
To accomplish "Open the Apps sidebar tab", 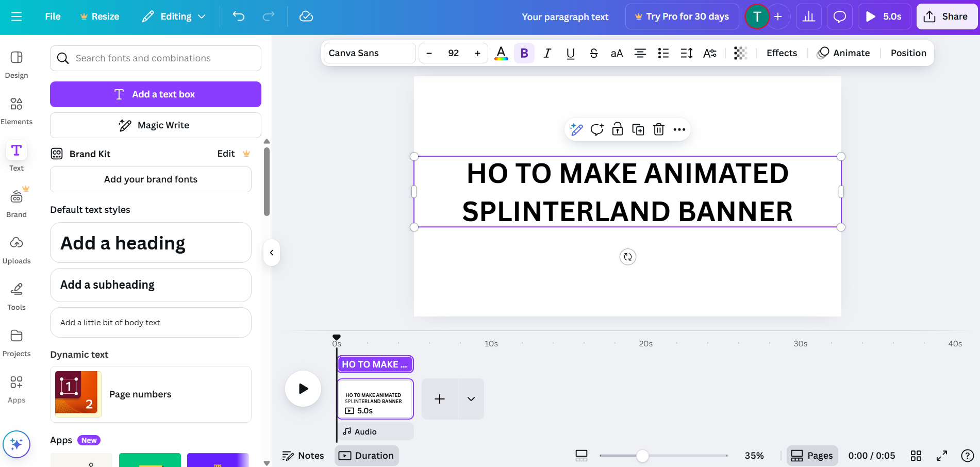I will [16, 389].
